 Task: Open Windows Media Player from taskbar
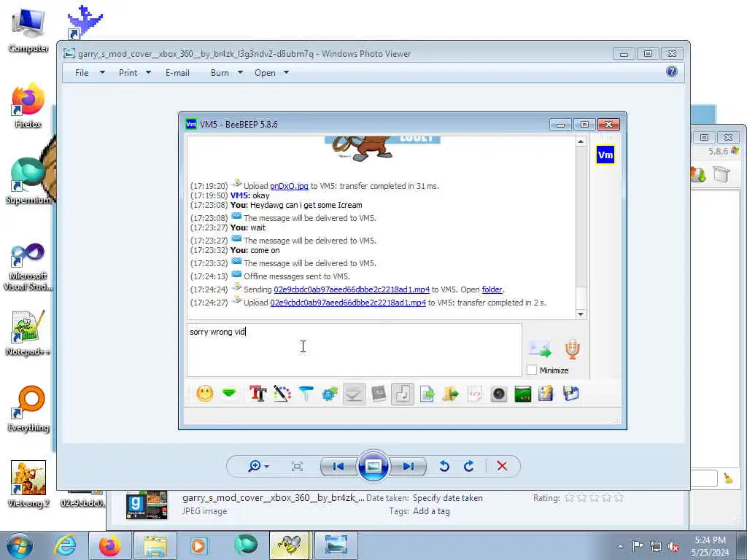(x=199, y=545)
